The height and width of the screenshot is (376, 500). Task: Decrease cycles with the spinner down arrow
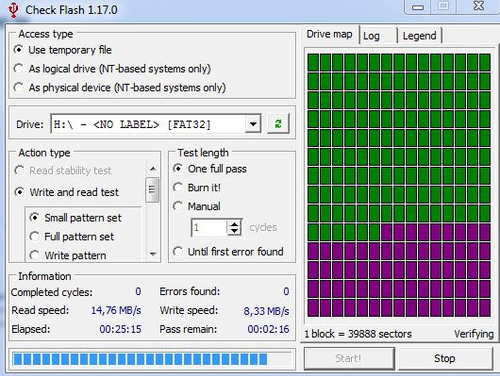[235, 231]
